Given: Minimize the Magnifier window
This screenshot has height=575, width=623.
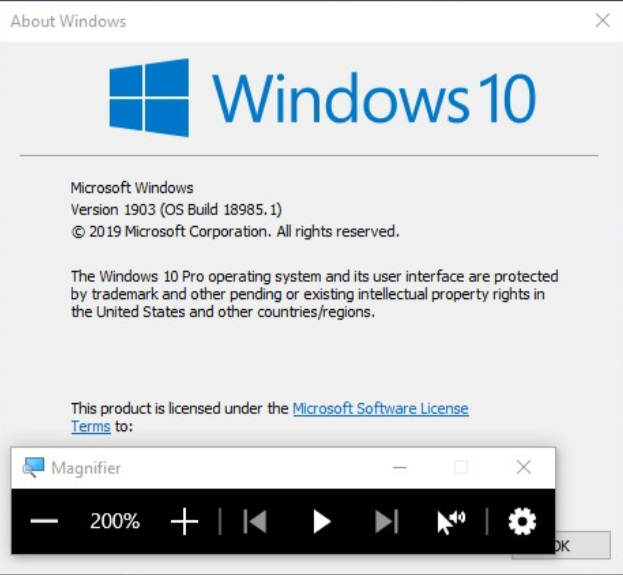Looking at the screenshot, I should [399, 467].
